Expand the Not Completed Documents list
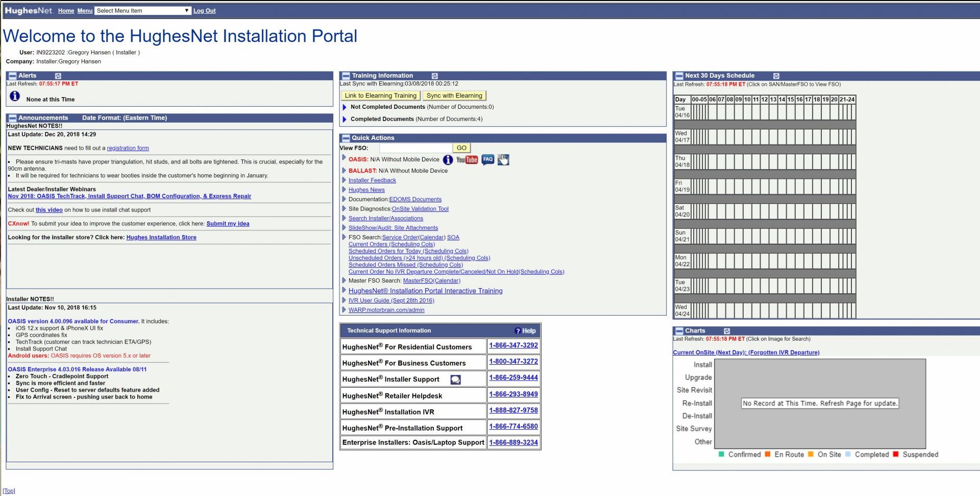980x496 pixels. [345, 107]
